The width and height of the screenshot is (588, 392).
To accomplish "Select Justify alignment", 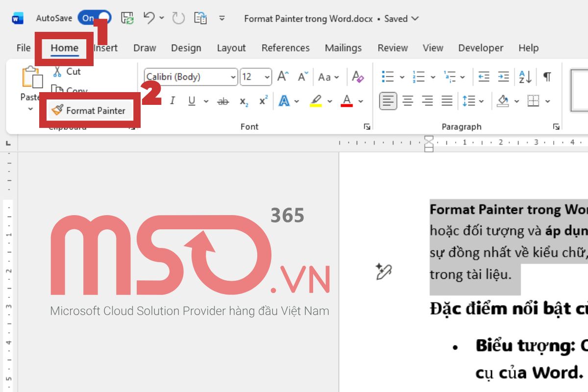I will click(x=447, y=101).
